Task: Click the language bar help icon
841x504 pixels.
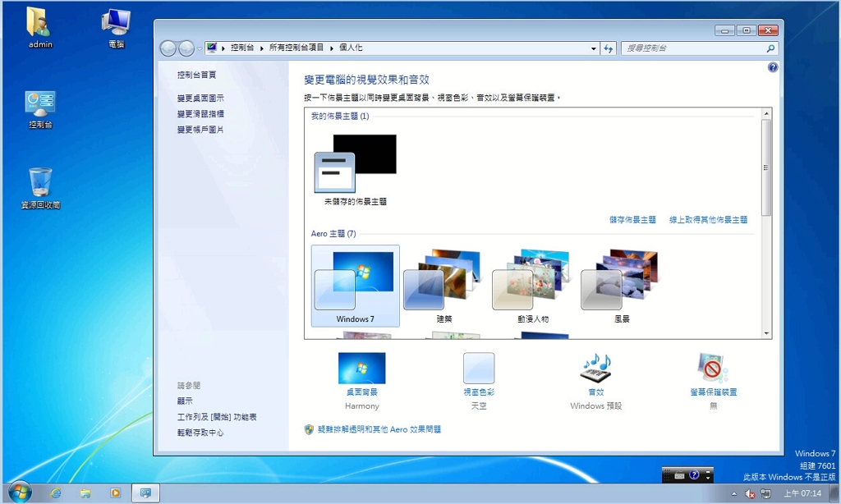Action: pos(694,475)
